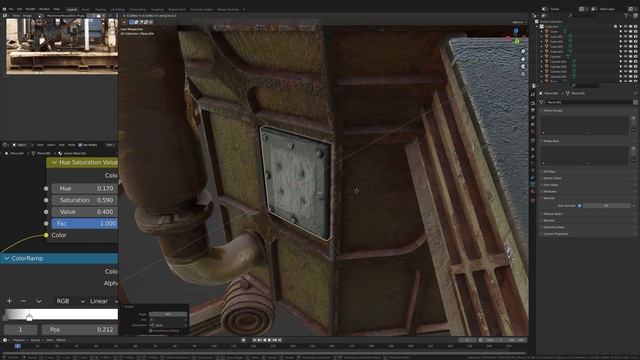
Task: Expand the Geometry Data panel
Action: point(553,227)
